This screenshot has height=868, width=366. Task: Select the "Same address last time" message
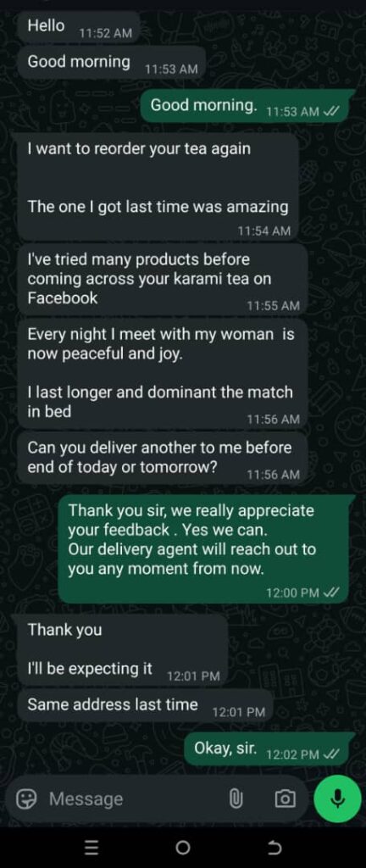145,706
